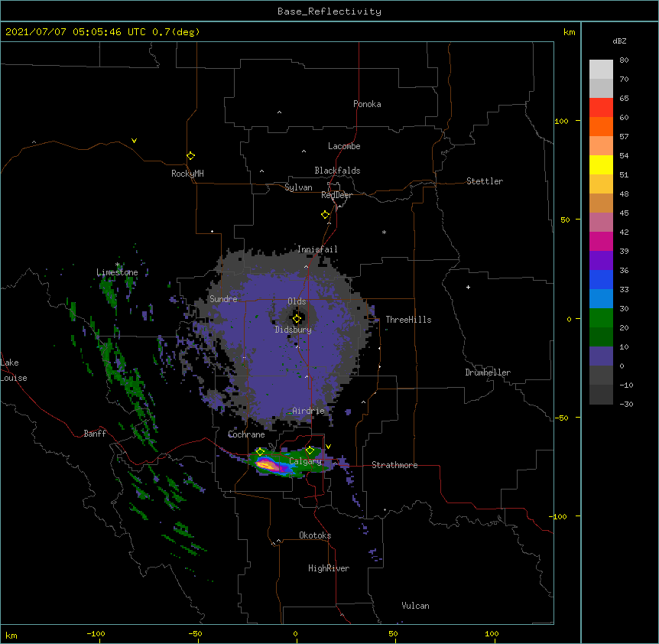The width and height of the screenshot is (659, 644).
Task: Click the Didsbury town label
Action: [294, 330]
